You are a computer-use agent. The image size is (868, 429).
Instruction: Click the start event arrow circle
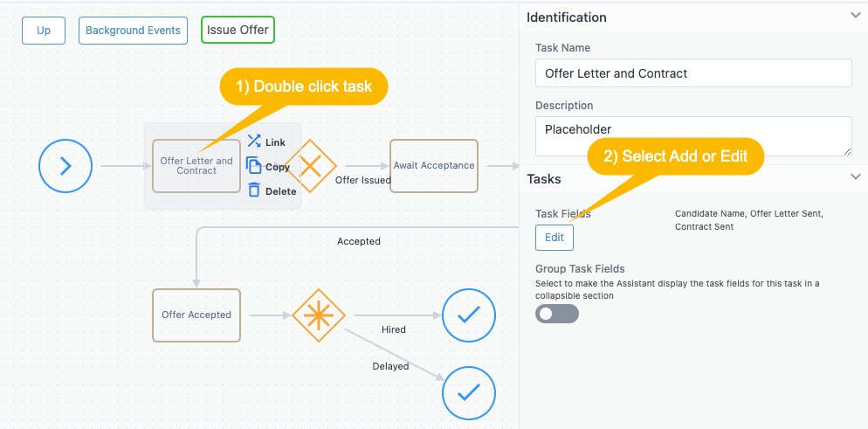pos(65,166)
